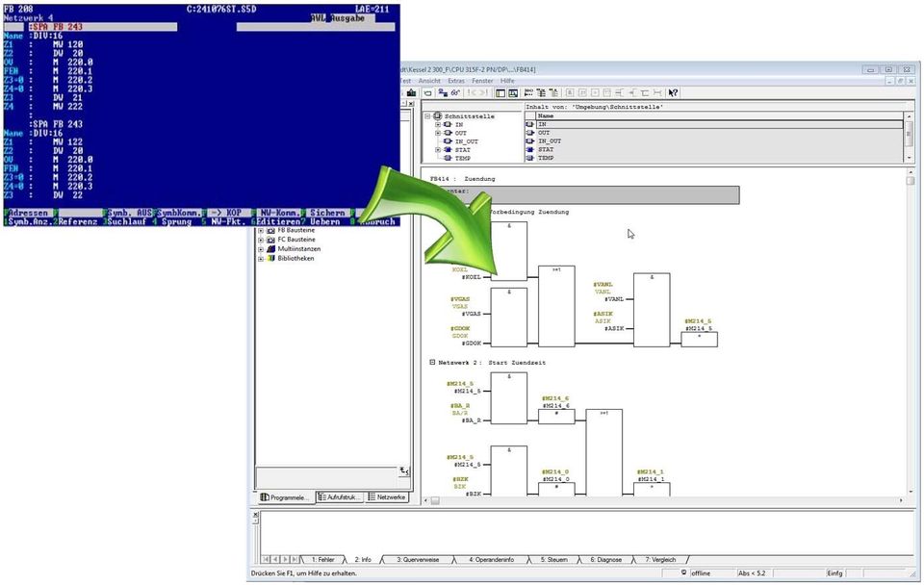924x585 pixels.
Task: Expand the STAT node in the interface tree
Action: (438, 150)
